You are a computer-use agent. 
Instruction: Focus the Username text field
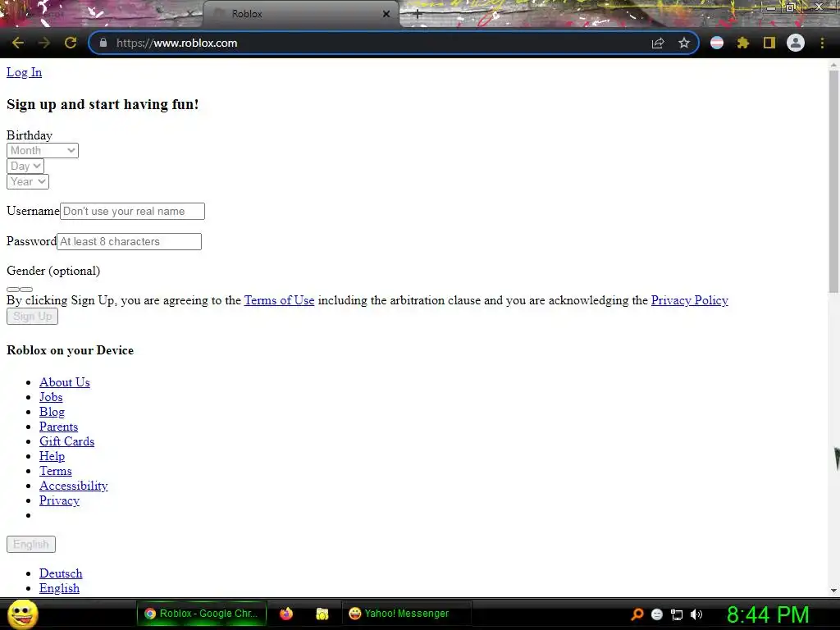coord(132,211)
